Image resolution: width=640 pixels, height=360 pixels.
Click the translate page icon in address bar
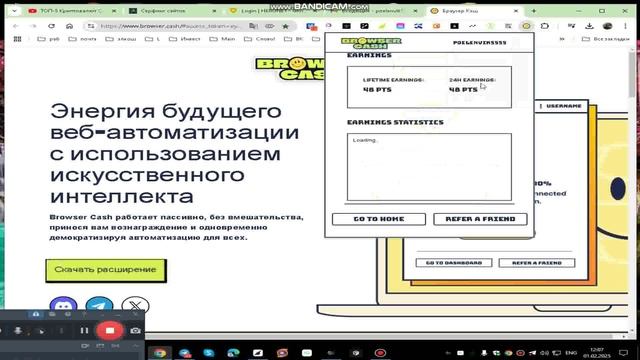coord(253,26)
